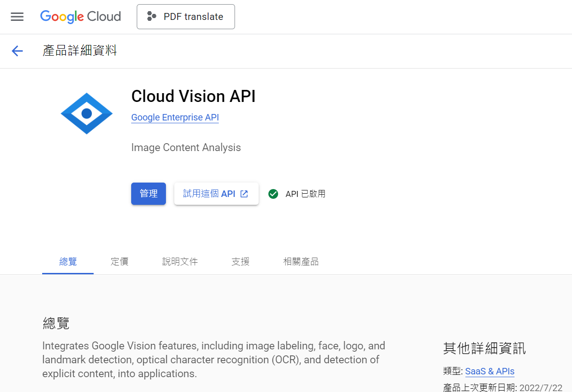Viewport: 572px width, 392px height.
Task: Switch to the 相關產品 tab
Action: [301, 262]
